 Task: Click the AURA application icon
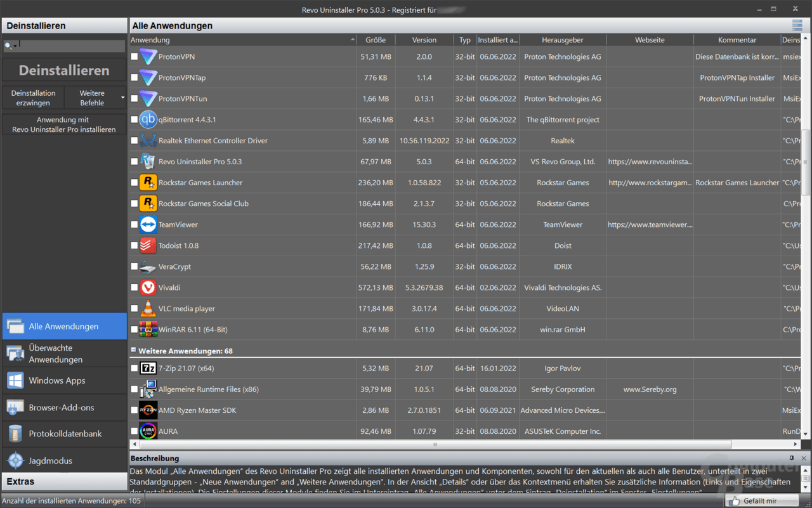coord(148,431)
